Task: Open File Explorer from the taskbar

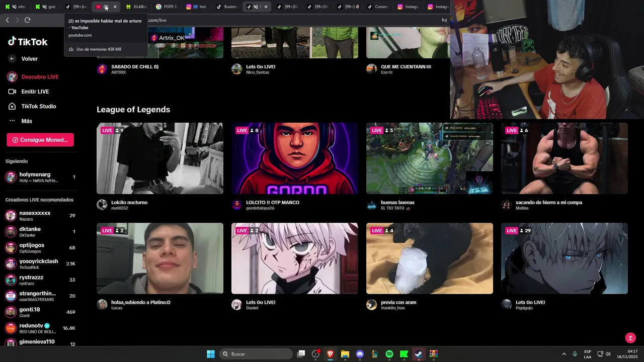Action: click(345, 354)
